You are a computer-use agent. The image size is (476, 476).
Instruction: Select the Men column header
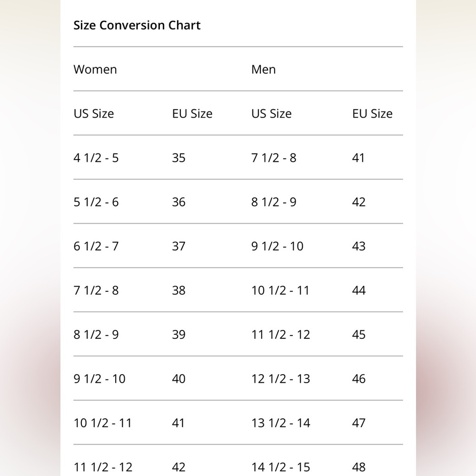click(x=263, y=69)
